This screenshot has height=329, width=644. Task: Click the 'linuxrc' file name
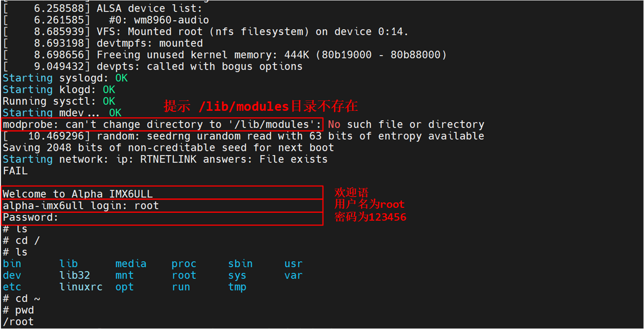coord(81,287)
